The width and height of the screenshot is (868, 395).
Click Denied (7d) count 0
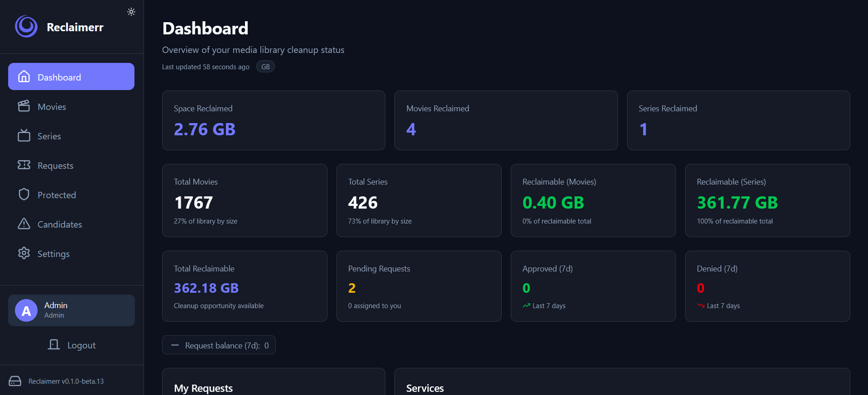tap(700, 288)
